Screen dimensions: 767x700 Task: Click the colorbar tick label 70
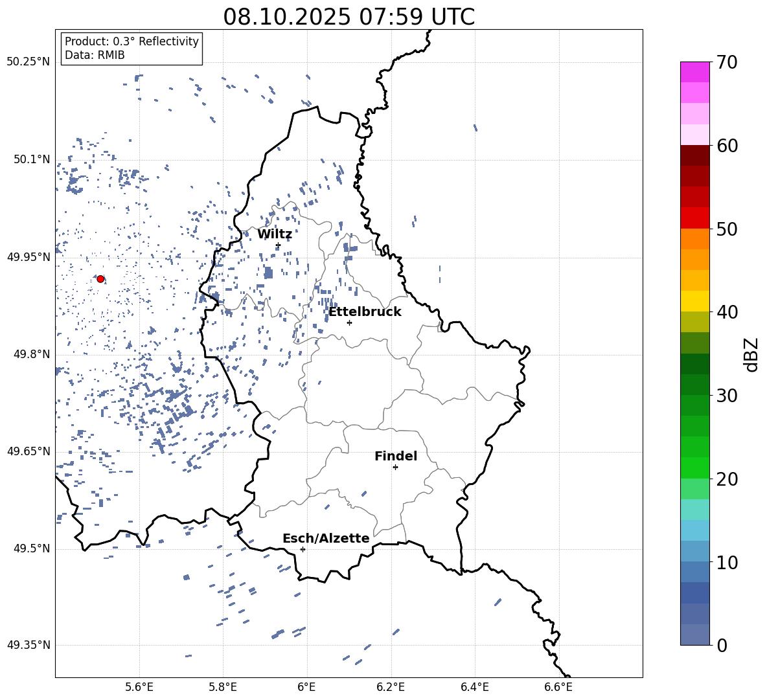[727, 62]
